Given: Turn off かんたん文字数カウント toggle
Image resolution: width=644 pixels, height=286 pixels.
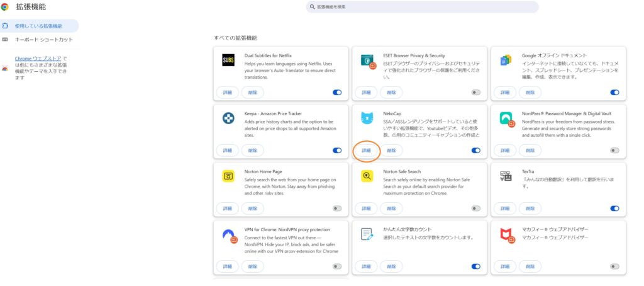Looking at the screenshot, I should pos(475,266).
